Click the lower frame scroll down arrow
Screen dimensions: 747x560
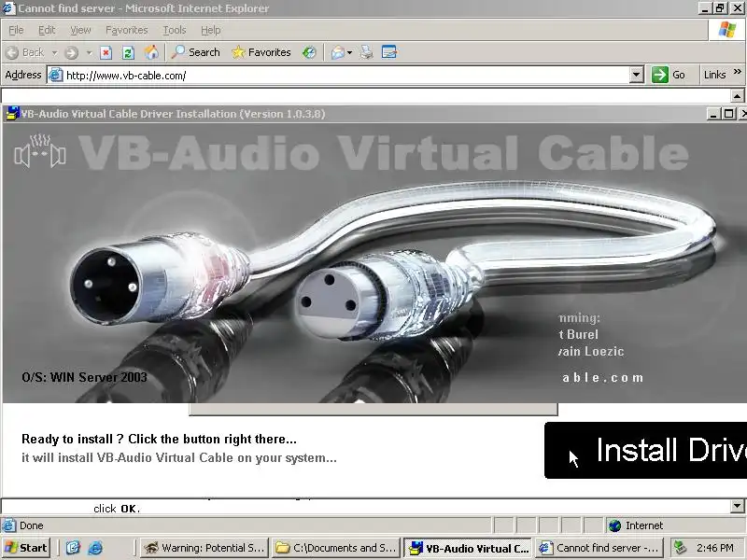coord(738,506)
